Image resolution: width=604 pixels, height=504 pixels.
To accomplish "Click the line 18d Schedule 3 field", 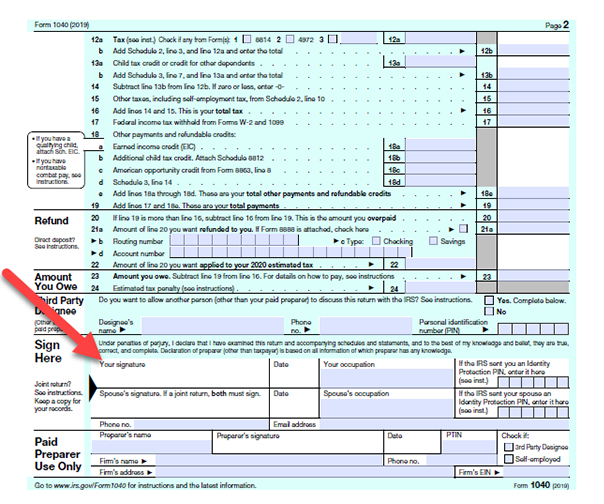I will tap(441, 181).
